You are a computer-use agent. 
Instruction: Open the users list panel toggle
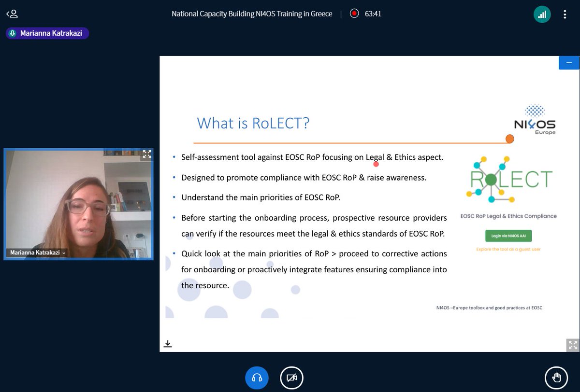(12, 14)
